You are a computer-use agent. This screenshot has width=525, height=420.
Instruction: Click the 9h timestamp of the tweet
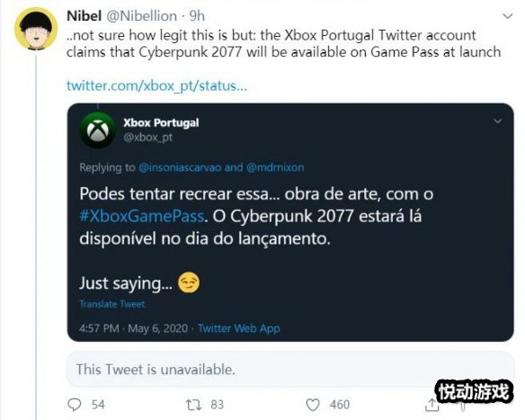(x=197, y=16)
